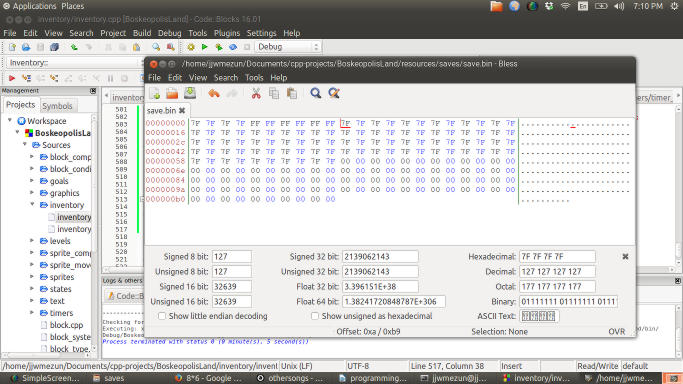This screenshot has width=683, height=384.
Task: Copy selection in Bless toolbar
Action: coord(274,93)
